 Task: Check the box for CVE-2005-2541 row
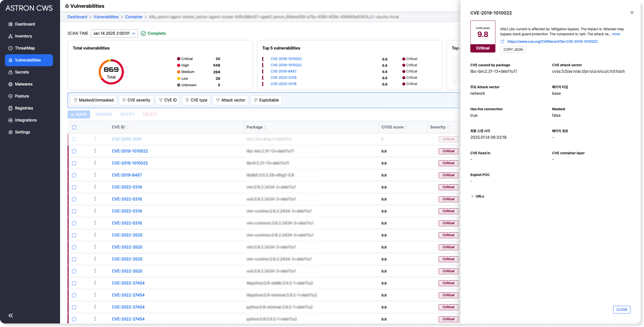(74, 139)
